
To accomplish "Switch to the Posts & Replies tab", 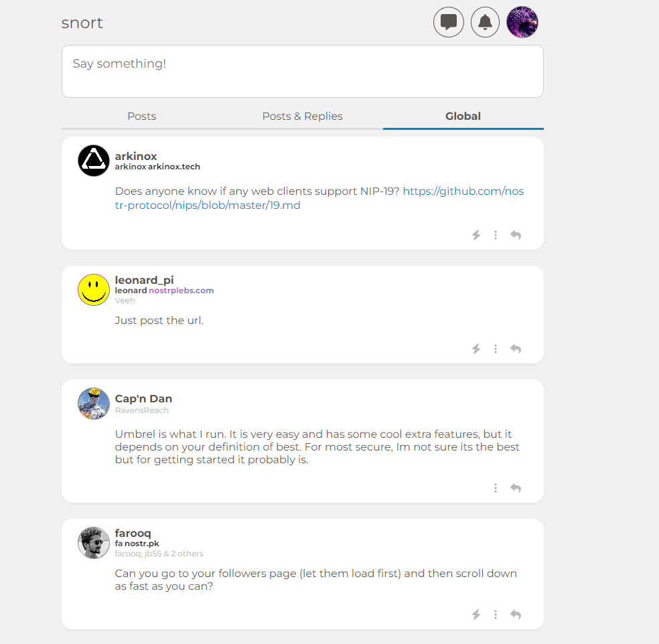I will (302, 116).
